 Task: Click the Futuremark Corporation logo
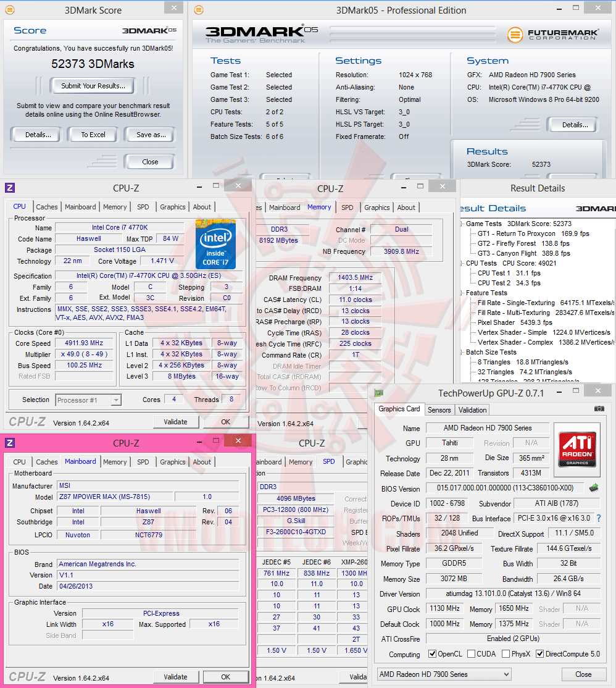553,35
